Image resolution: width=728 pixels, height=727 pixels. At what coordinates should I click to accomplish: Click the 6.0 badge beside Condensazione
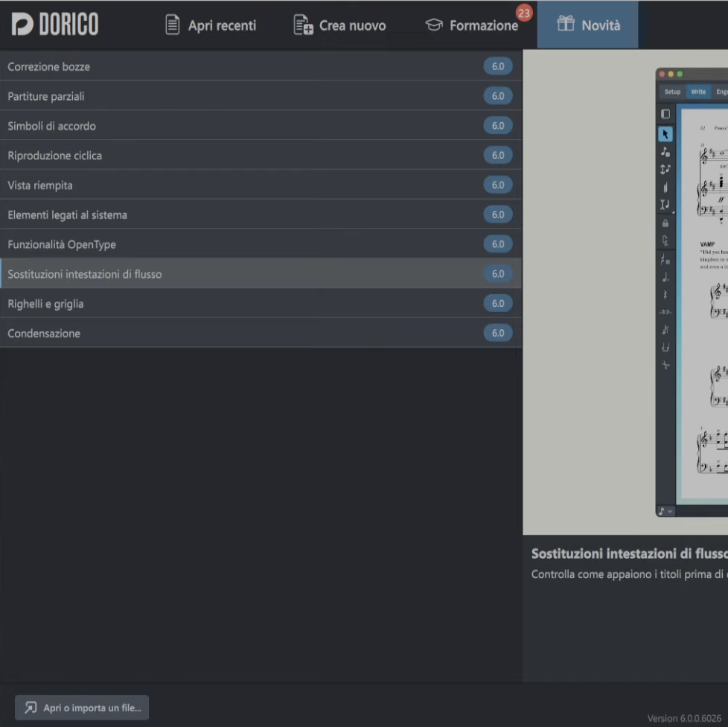497,333
